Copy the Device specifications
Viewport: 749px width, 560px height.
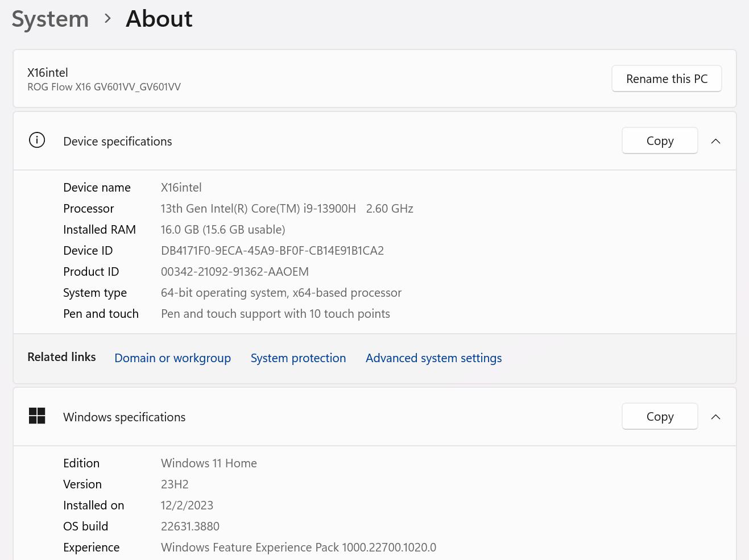pyautogui.click(x=660, y=140)
